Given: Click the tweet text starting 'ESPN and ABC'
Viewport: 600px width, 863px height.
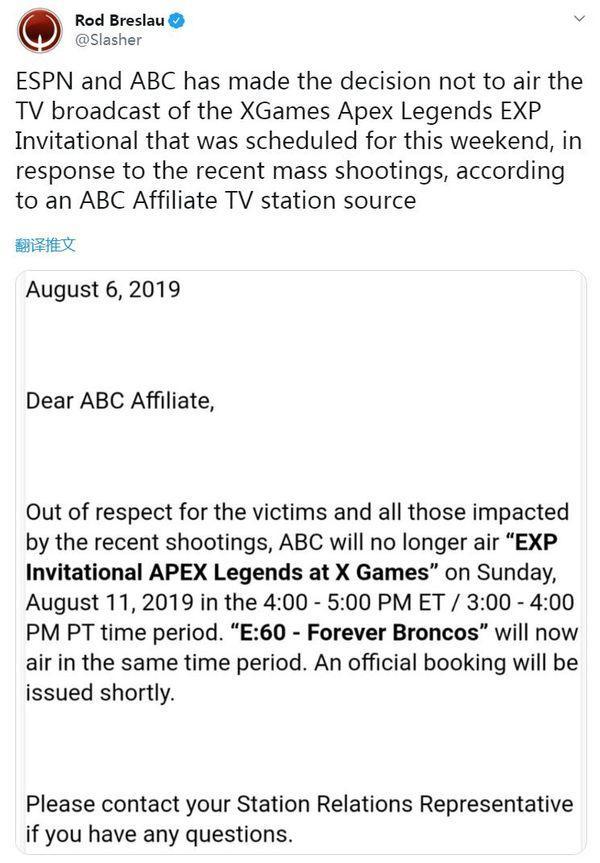Looking at the screenshot, I should (x=299, y=141).
